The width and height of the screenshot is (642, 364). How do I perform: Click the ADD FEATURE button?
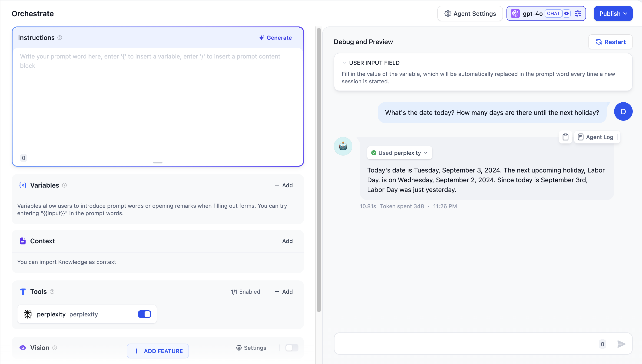pos(158,351)
